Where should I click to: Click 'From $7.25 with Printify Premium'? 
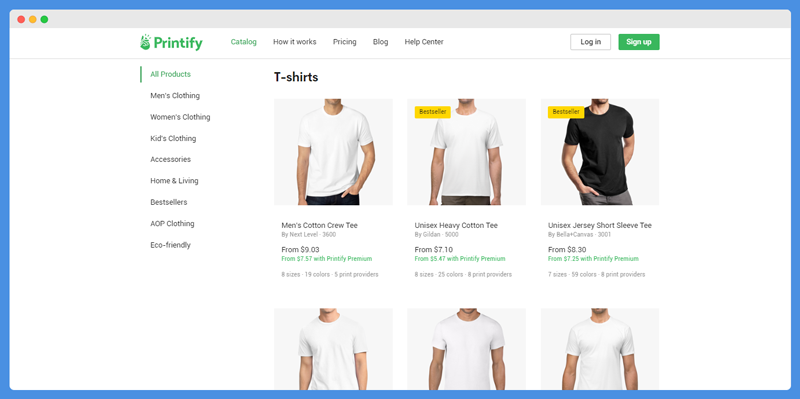coord(593,259)
